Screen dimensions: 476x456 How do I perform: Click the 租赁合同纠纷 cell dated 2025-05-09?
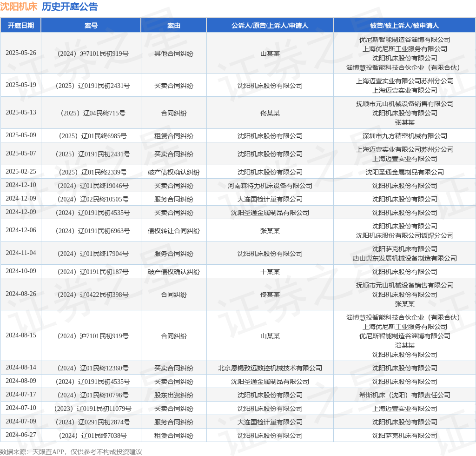(174, 136)
